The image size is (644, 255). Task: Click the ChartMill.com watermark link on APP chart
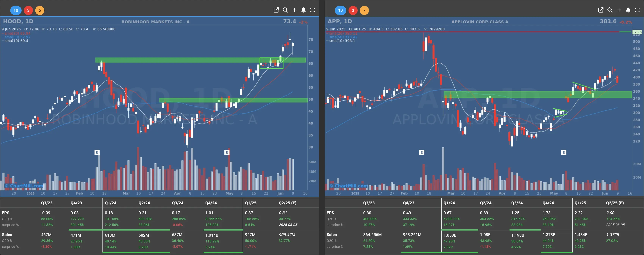click(x=349, y=186)
